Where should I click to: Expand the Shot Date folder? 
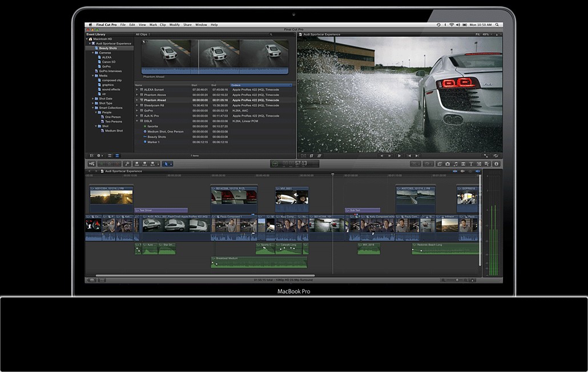[94, 98]
